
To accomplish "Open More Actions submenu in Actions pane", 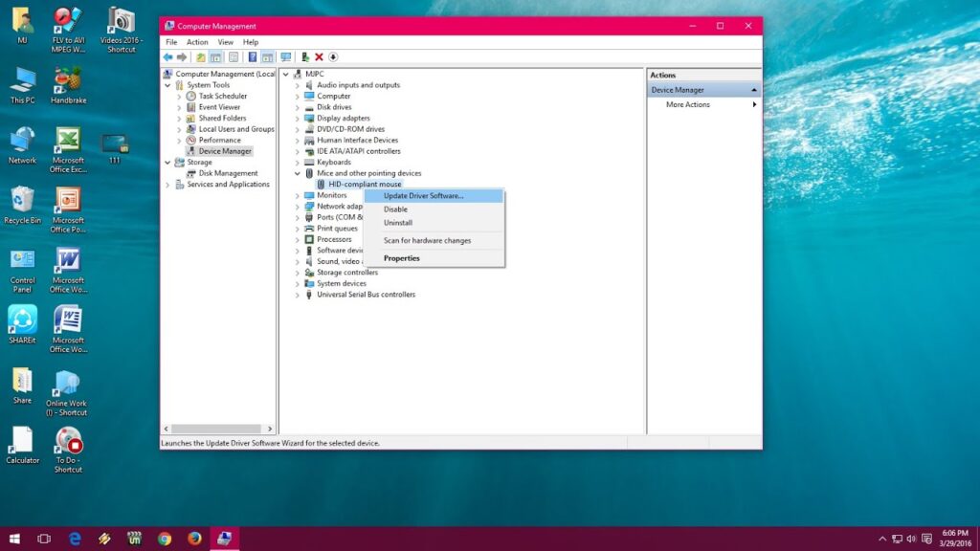I will point(704,104).
